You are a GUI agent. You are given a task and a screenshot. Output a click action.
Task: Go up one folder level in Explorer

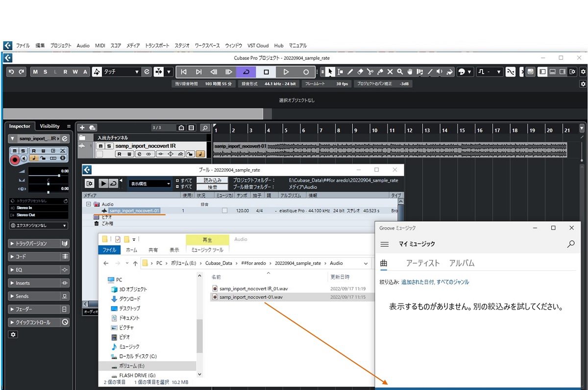click(x=135, y=263)
